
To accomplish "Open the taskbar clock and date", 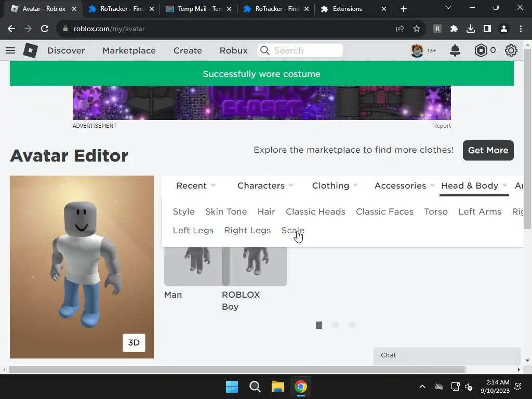I will pyautogui.click(x=495, y=387).
